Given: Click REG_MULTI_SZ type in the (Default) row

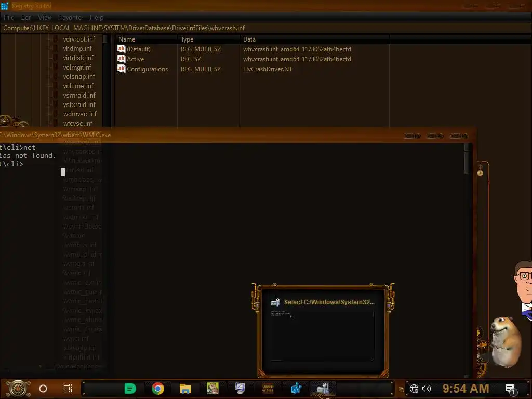Looking at the screenshot, I should coord(201,49).
